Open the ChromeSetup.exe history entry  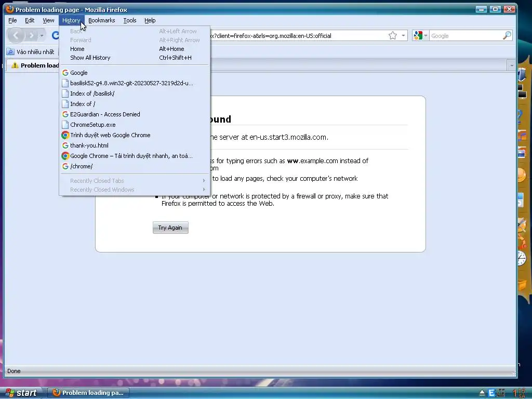[135, 125]
